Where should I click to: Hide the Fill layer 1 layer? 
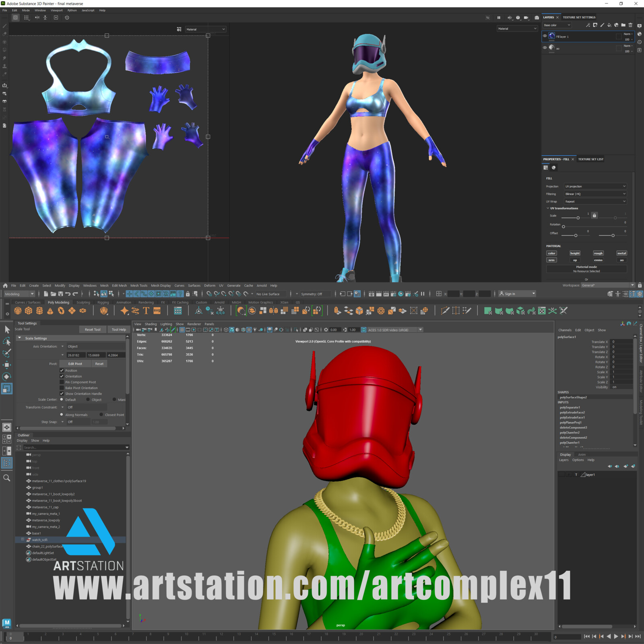(x=545, y=36)
